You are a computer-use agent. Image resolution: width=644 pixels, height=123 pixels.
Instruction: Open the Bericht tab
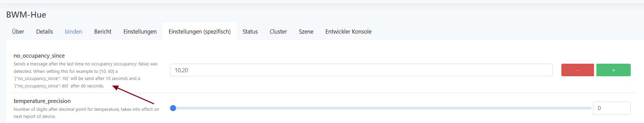tap(103, 32)
